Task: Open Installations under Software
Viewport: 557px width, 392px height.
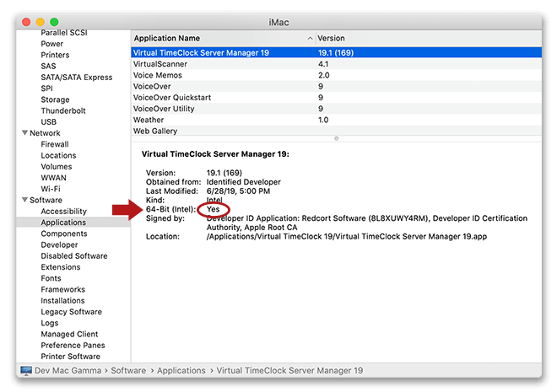Action: [62, 300]
